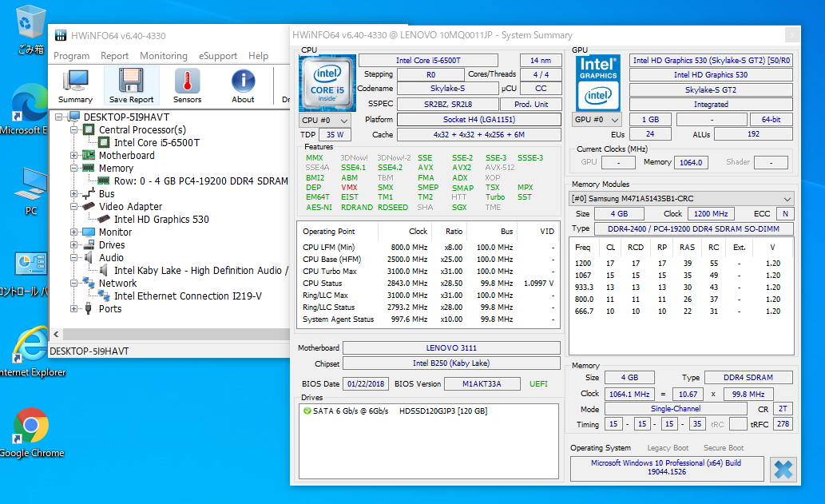The image size is (825, 504).
Task: Select the Monitor tree icon
Action: (x=89, y=232)
